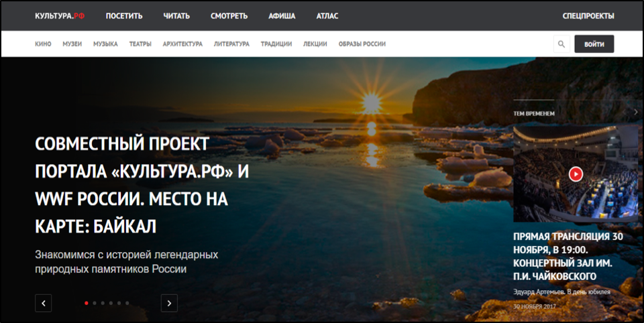Viewport: 644px width, 323px height.
Task: Advance to the next slide with right arrow
Action: (169, 303)
